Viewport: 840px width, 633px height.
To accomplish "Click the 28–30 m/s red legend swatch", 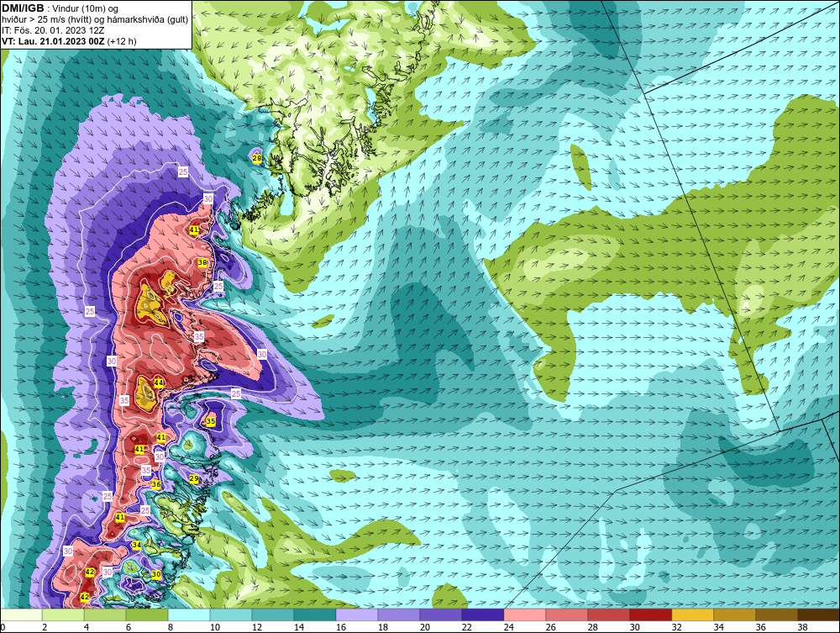I will 608,615.
